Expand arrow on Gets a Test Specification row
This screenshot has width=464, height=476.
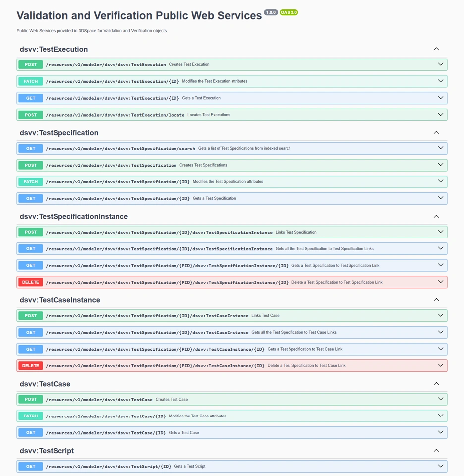440,198
